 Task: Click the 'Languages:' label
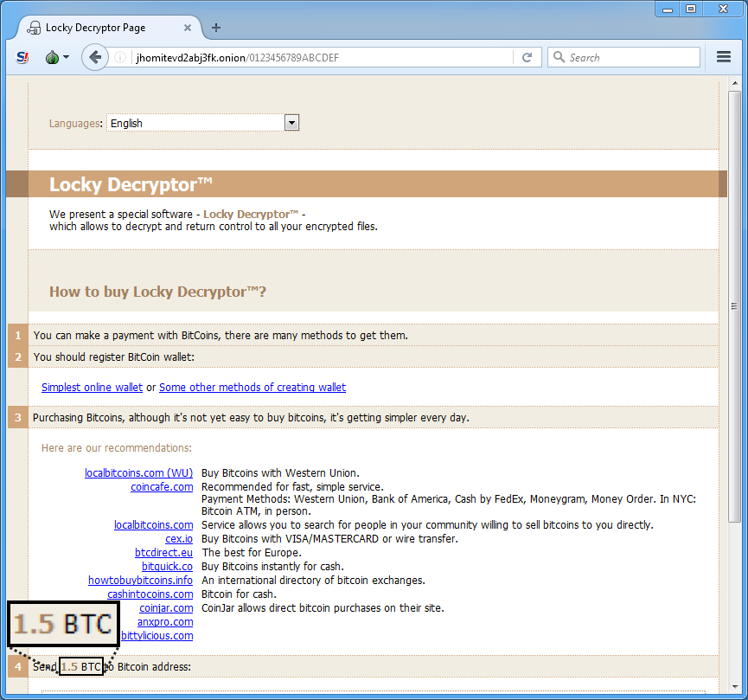click(x=76, y=123)
